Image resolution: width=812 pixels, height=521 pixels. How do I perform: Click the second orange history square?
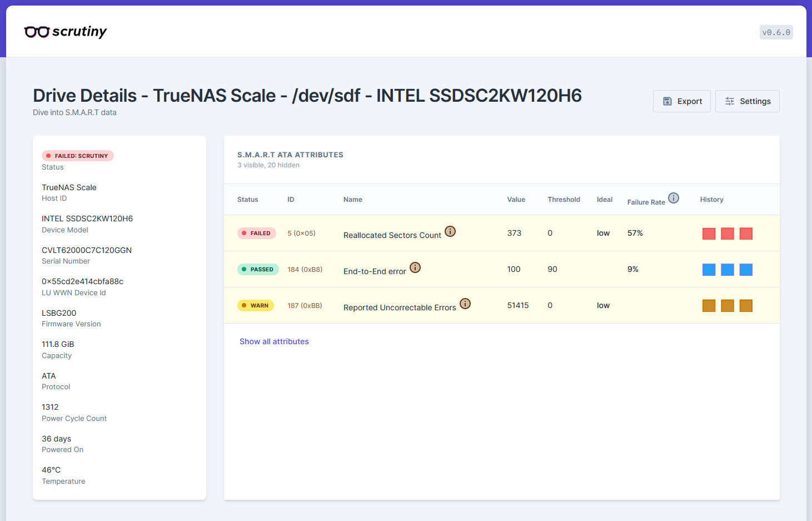(x=728, y=306)
